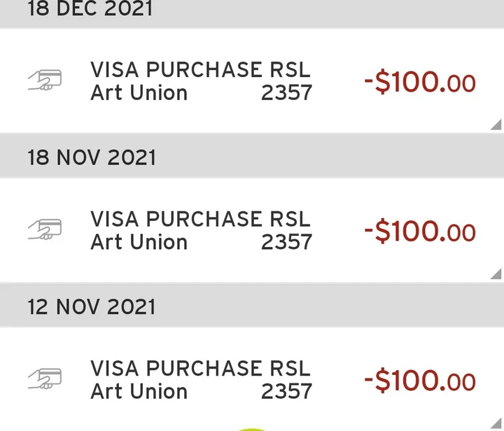
Task: Expand the 18 Nov transaction using the corner triangle
Action: click(496, 274)
